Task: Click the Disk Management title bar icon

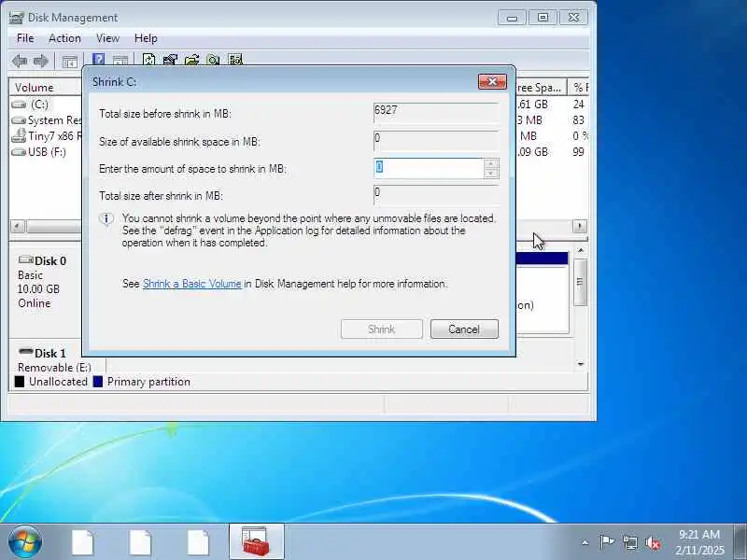Action: [16, 18]
